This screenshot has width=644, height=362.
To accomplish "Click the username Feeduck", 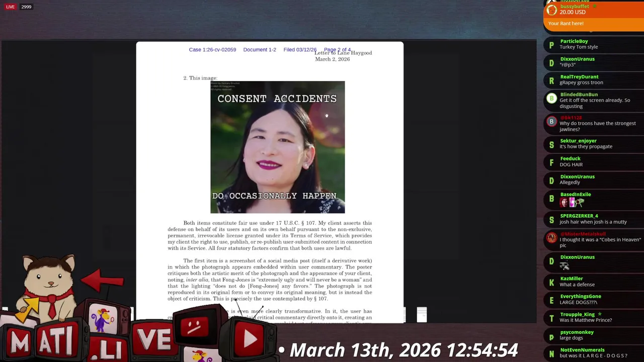I will point(570,158).
